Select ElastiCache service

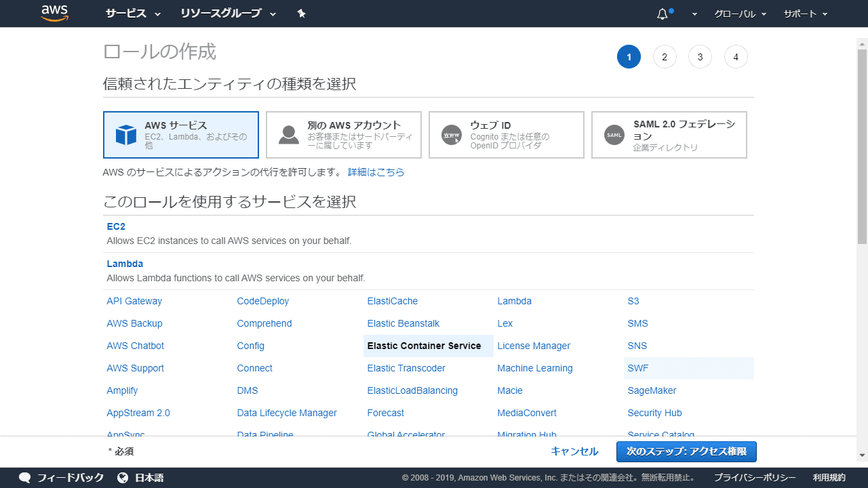(x=393, y=301)
